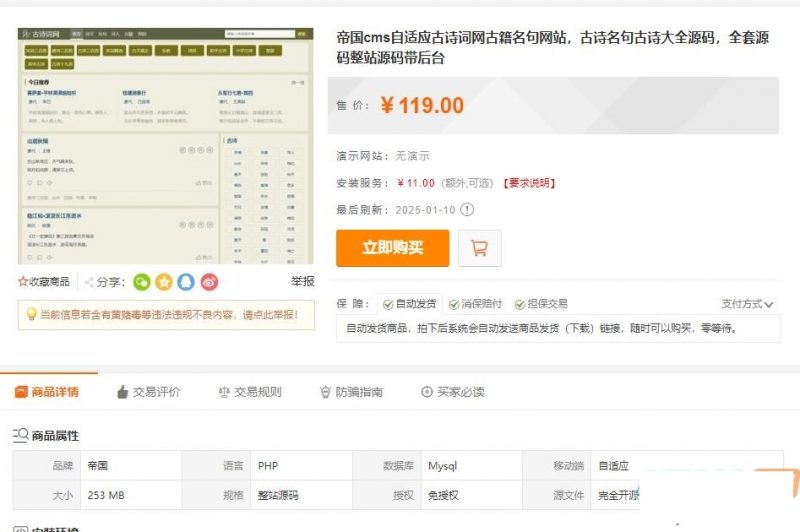Click the 收藏商品 link

(x=49, y=282)
